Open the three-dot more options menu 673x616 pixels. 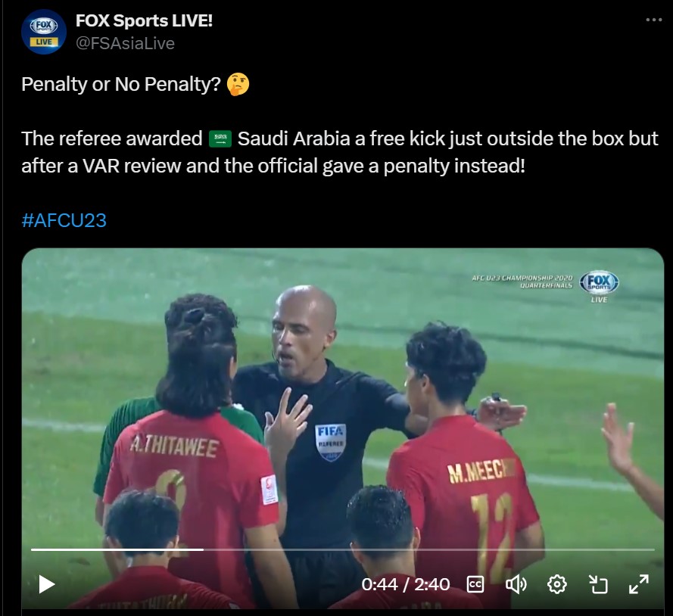click(x=653, y=20)
